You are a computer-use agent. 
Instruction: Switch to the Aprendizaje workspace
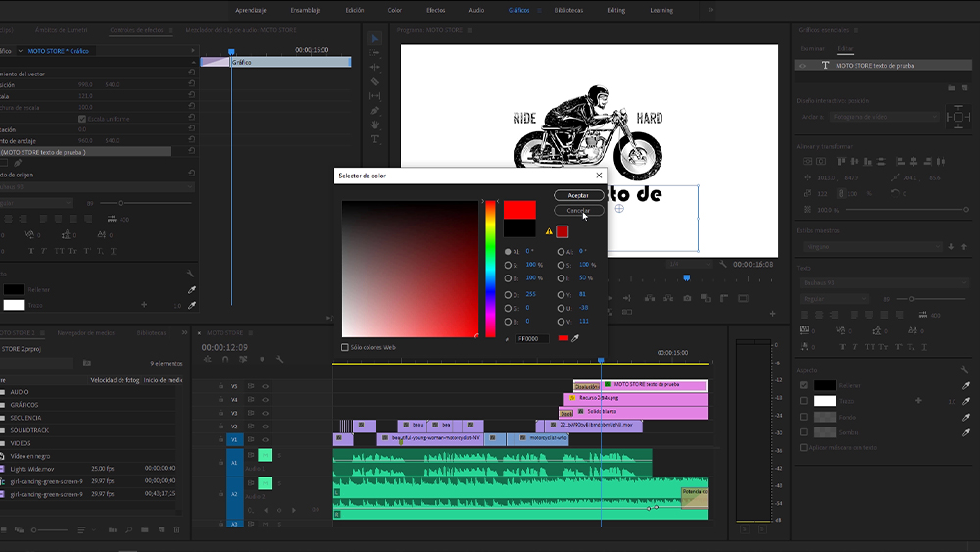(x=251, y=10)
